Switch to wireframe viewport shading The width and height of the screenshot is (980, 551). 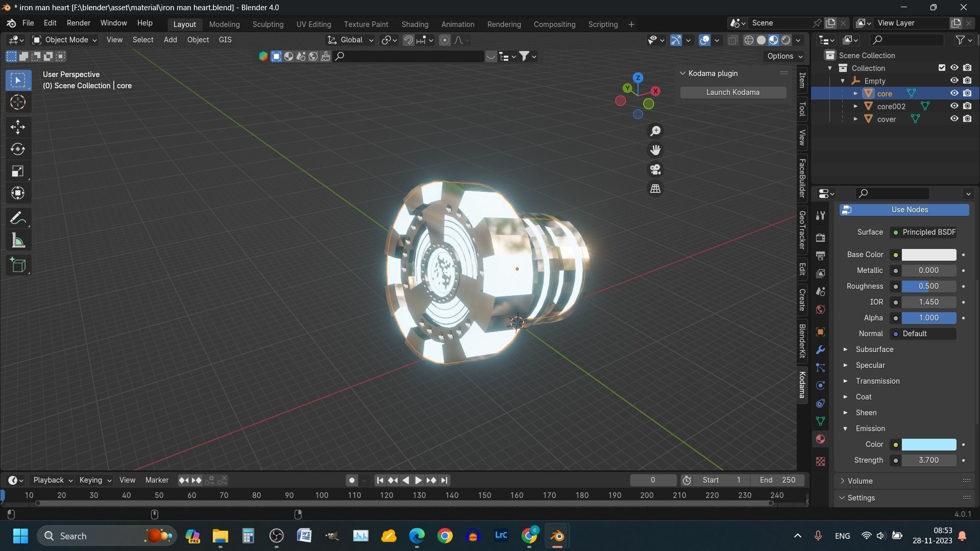749,40
